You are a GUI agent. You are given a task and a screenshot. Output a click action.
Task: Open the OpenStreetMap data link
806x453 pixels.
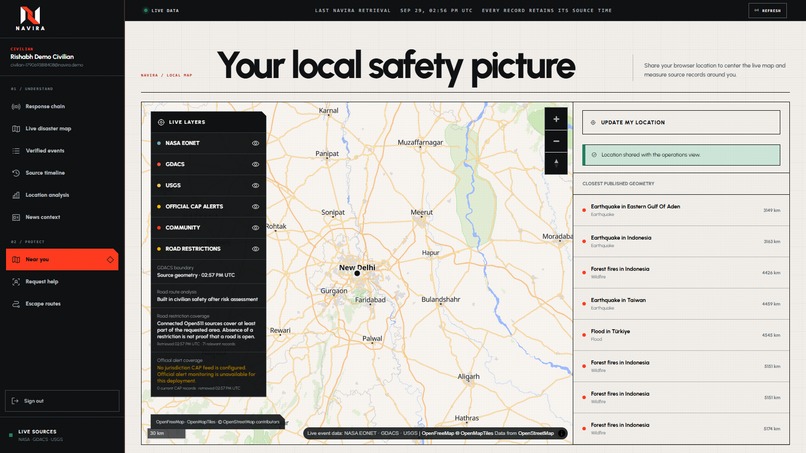click(536, 433)
